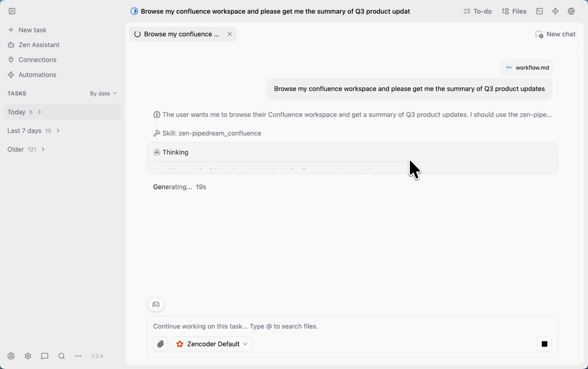588x369 pixels.
Task: Stop generation with the square button
Action: [545, 344]
